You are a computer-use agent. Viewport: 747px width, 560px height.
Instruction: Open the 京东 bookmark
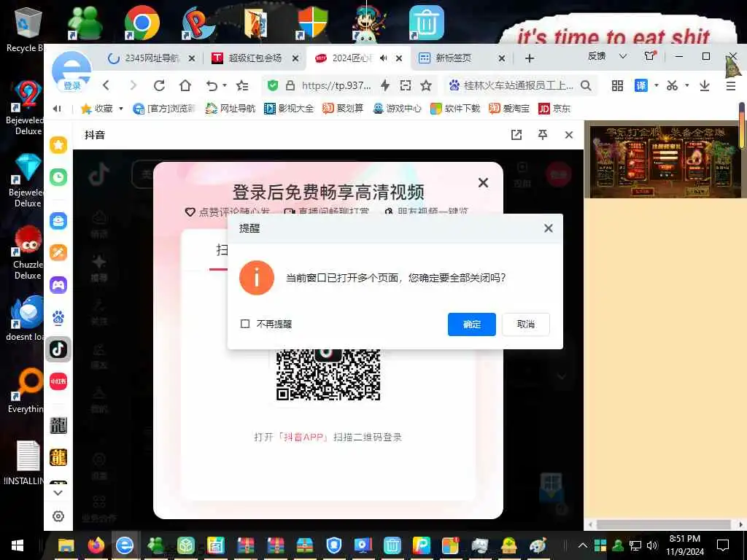[x=554, y=109]
